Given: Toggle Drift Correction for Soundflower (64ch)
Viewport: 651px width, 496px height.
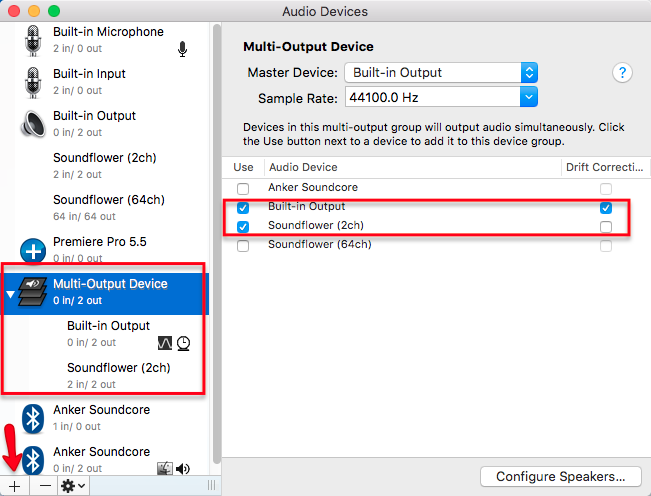Looking at the screenshot, I should point(606,246).
